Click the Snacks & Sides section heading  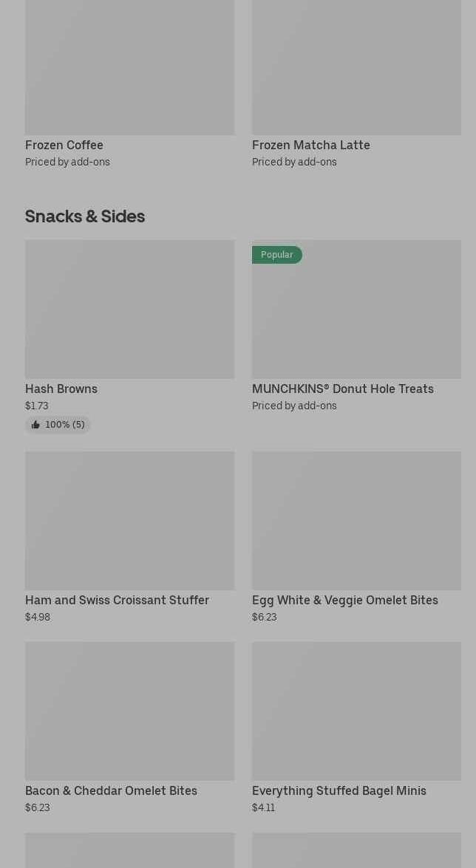tap(85, 216)
